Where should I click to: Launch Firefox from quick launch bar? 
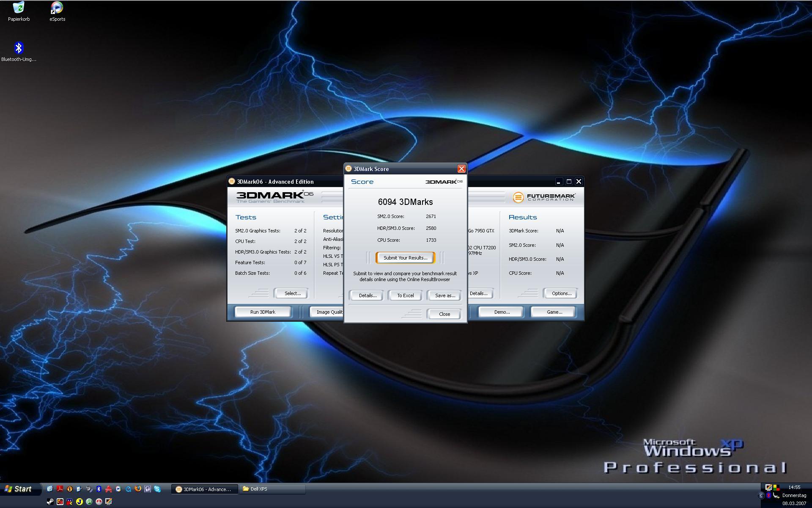pyautogui.click(x=138, y=489)
